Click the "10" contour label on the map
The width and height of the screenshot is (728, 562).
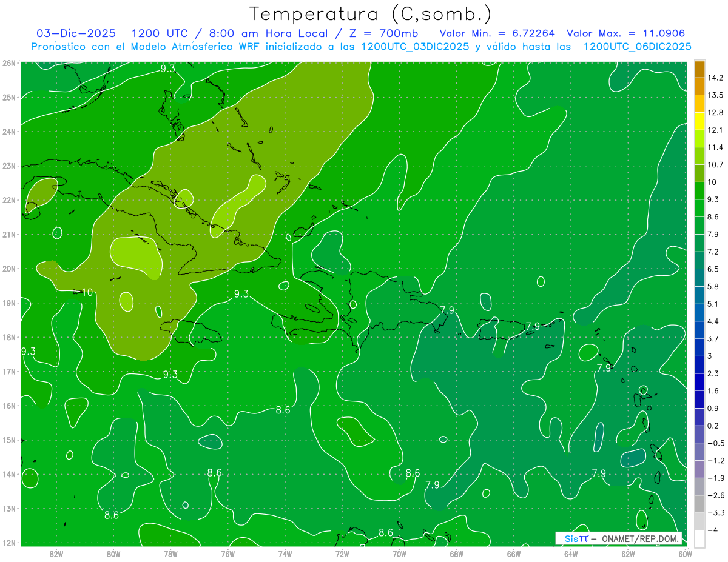87,292
